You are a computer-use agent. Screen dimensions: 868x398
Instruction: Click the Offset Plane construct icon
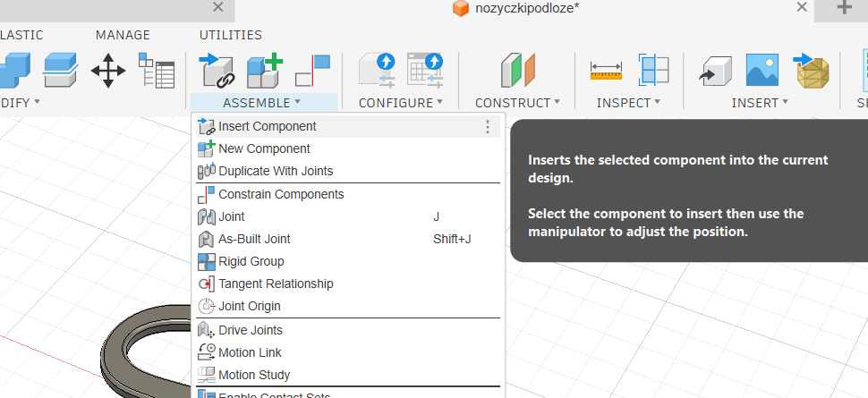tap(517, 70)
